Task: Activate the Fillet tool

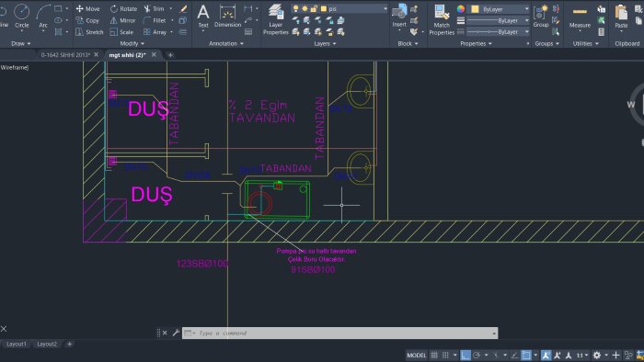Action: (x=155, y=20)
